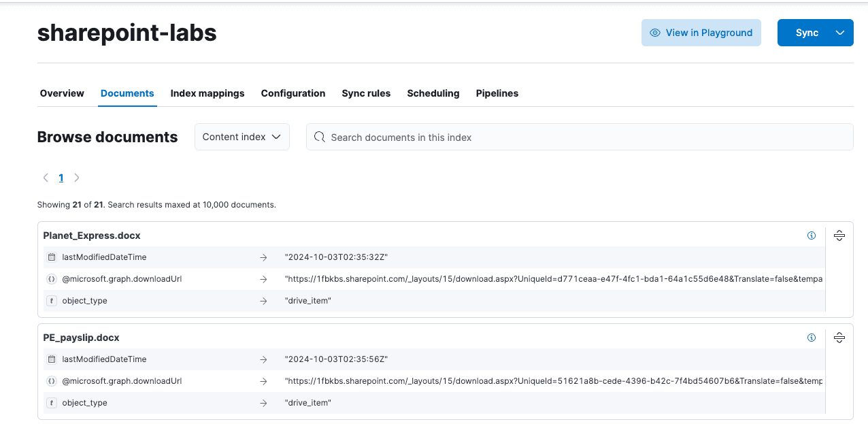Viewport: 868px width, 424px height.
Task: Open the info popover on PE_payslip.docx card
Action: pyautogui.click(x=812, y=337)
